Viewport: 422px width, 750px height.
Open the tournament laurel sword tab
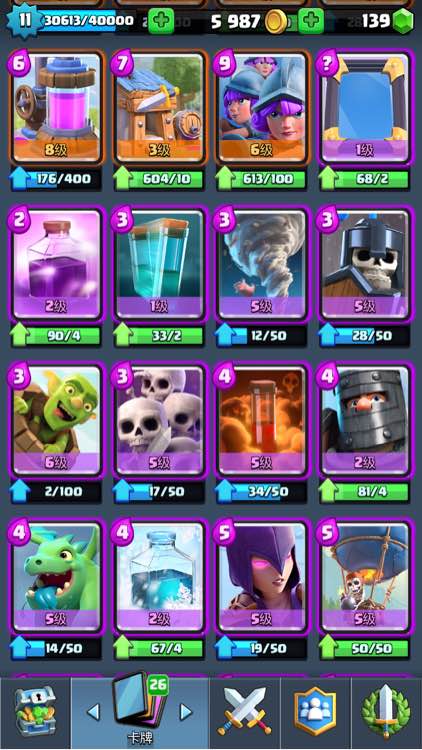tap(386, 712)
